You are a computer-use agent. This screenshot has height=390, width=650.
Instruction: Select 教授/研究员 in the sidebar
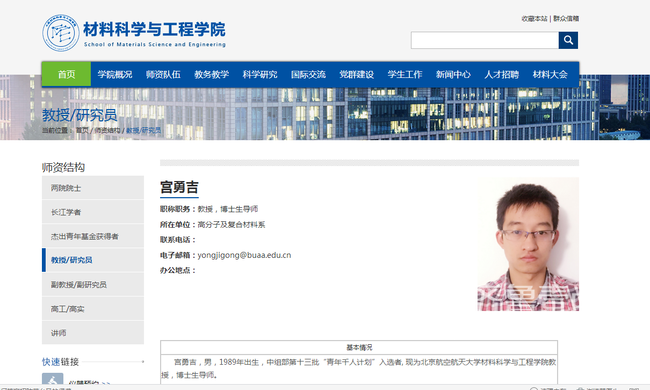click(x=93, y=260)
